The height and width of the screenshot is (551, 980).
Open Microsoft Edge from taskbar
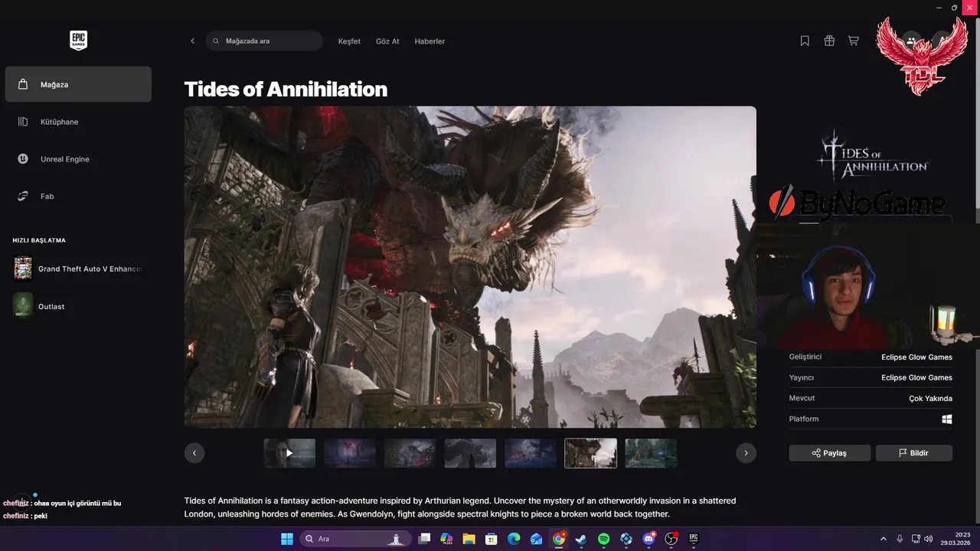click(514, 539)
